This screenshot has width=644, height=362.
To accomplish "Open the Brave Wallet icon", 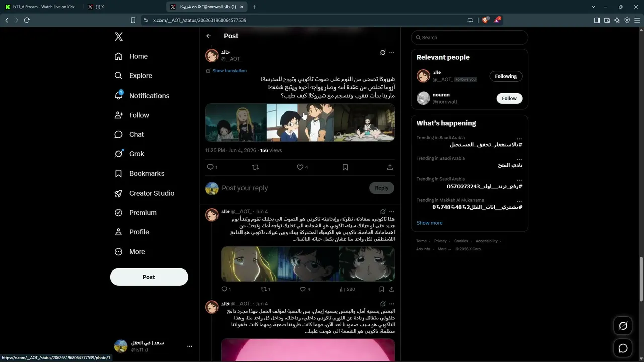I will tap(607, 20).
